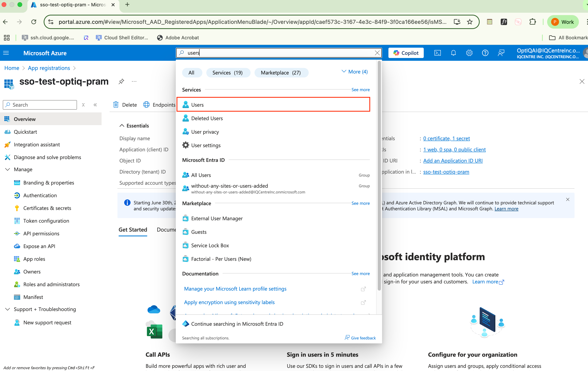Delete the app registration
588x371 pixels.
(x=125, y=105)
